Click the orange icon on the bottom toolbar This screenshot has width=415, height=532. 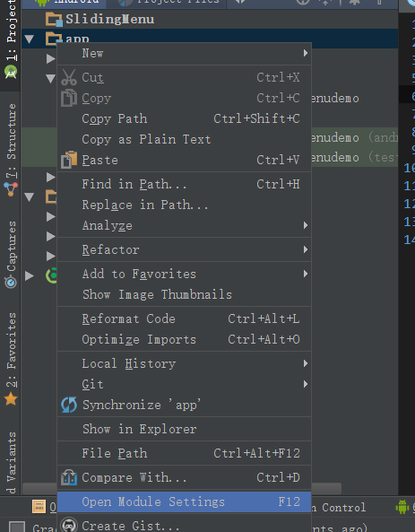tap(39, 507)
